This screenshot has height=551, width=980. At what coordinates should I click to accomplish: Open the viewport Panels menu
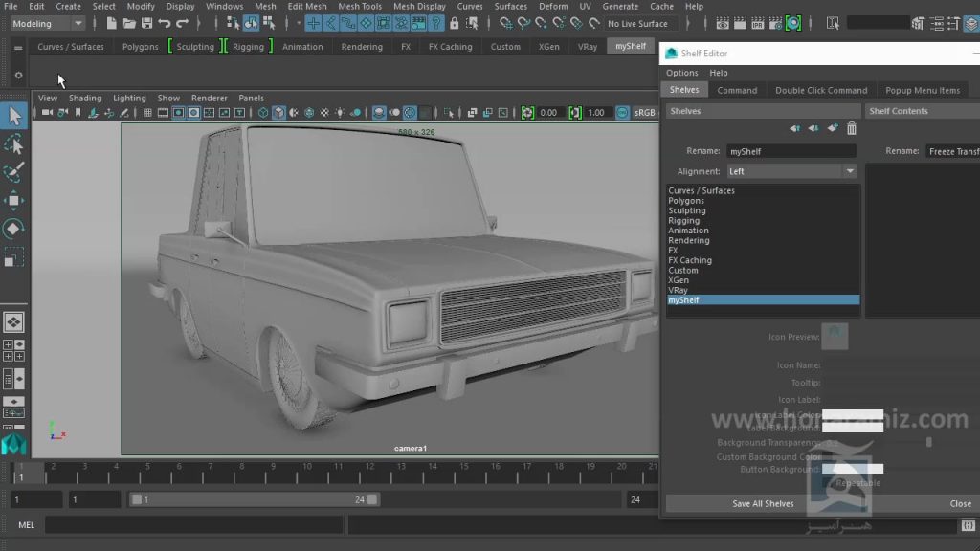point(252,99)
